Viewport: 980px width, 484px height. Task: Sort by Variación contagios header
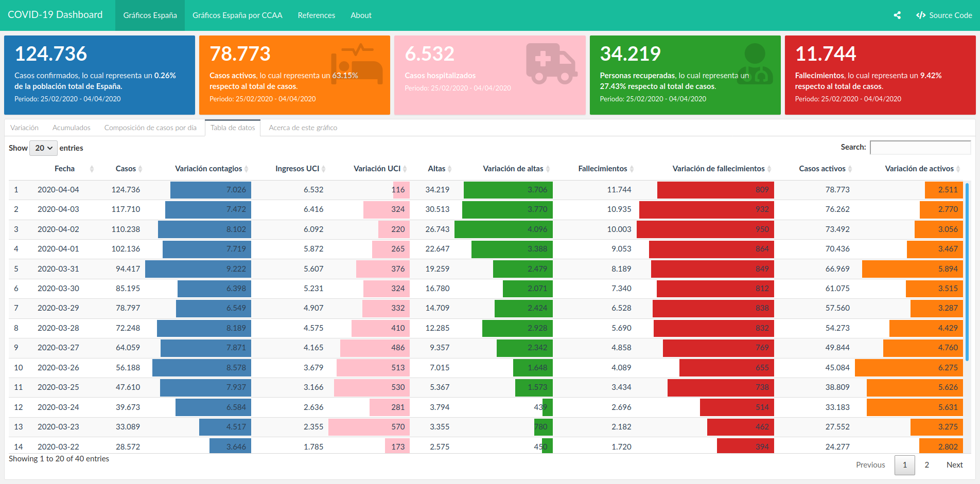(x=208, y=169)
